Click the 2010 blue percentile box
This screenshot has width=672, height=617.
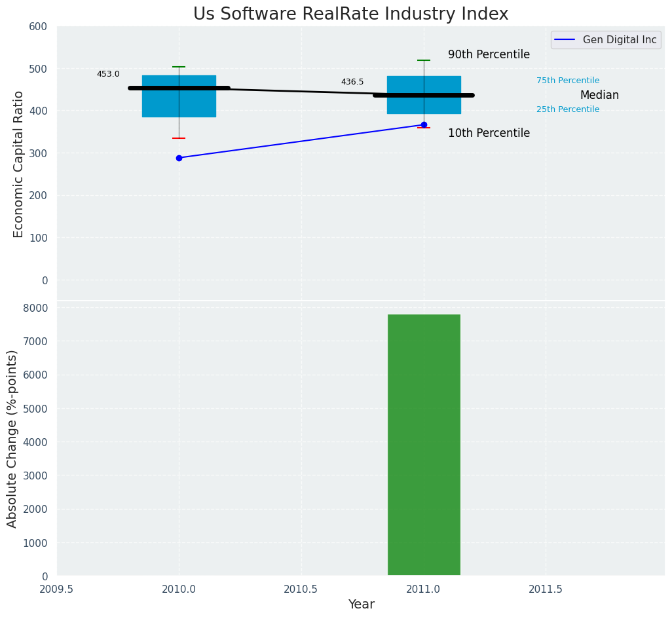coord(179,105)
